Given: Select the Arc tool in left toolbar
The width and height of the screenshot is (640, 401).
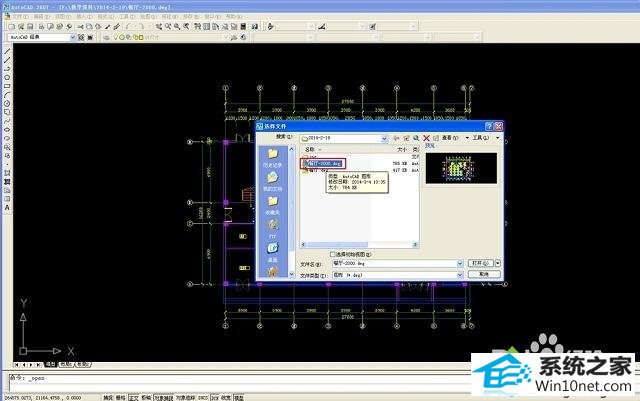Looking at the screenshot, I should [7, 95].
